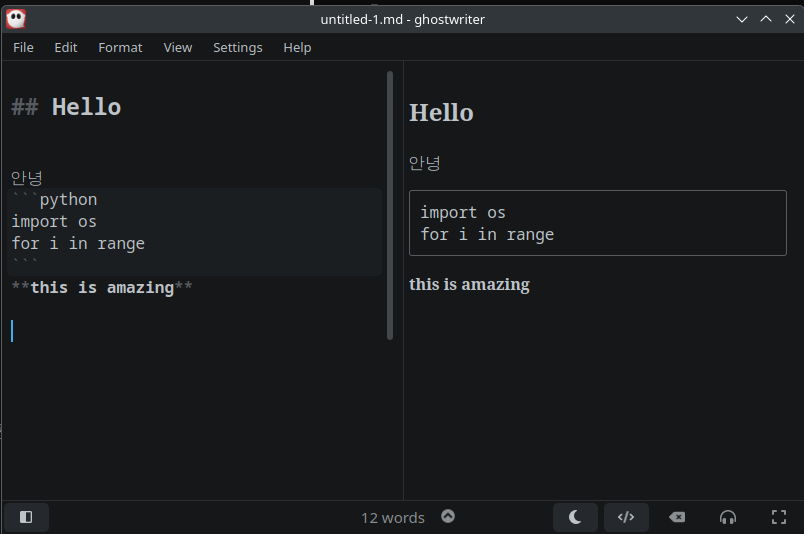Maximize the ghostwriter window
The image size is (804, 534).
pos(766,19)
